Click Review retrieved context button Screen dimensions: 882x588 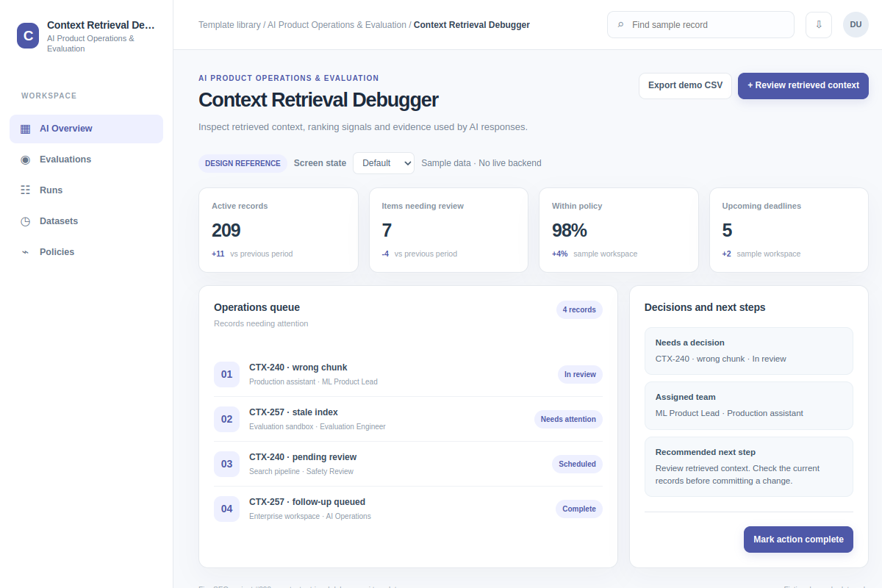pos(803,85)
